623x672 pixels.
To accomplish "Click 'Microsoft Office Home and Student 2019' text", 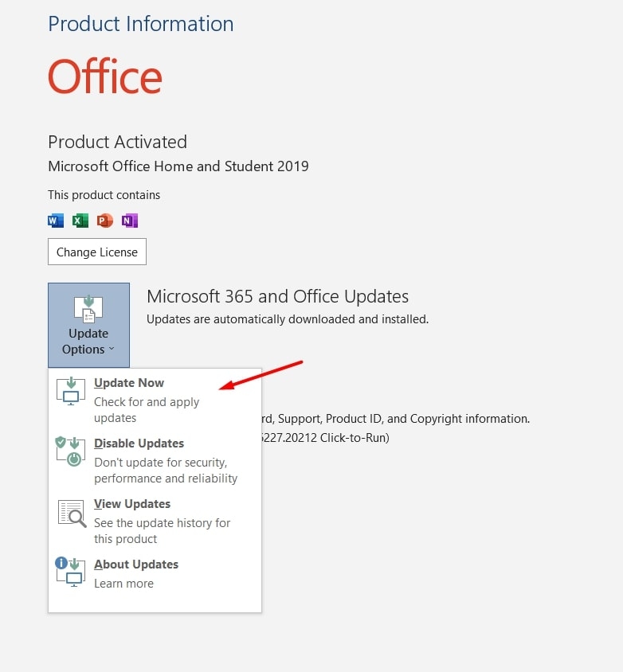I will tap(178, 166).
